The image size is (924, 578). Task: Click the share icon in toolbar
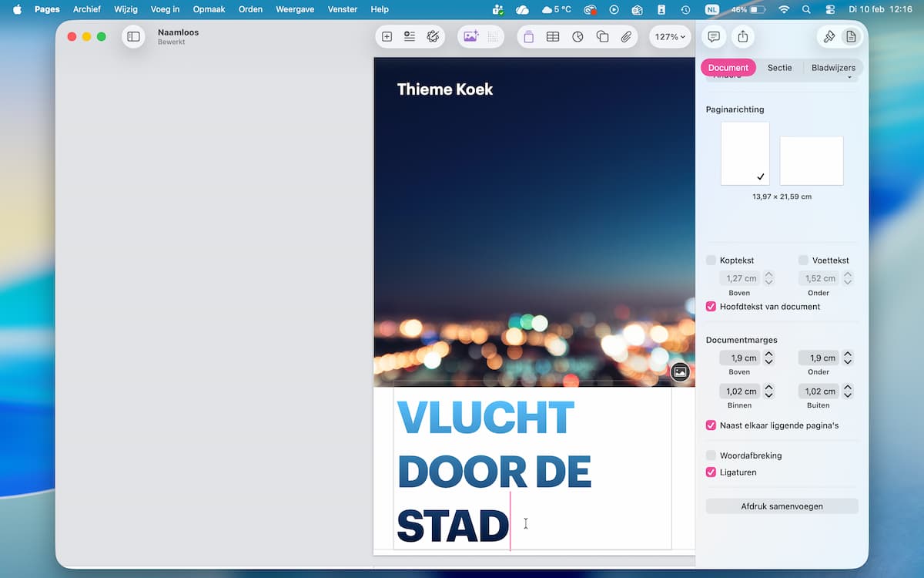742,36
